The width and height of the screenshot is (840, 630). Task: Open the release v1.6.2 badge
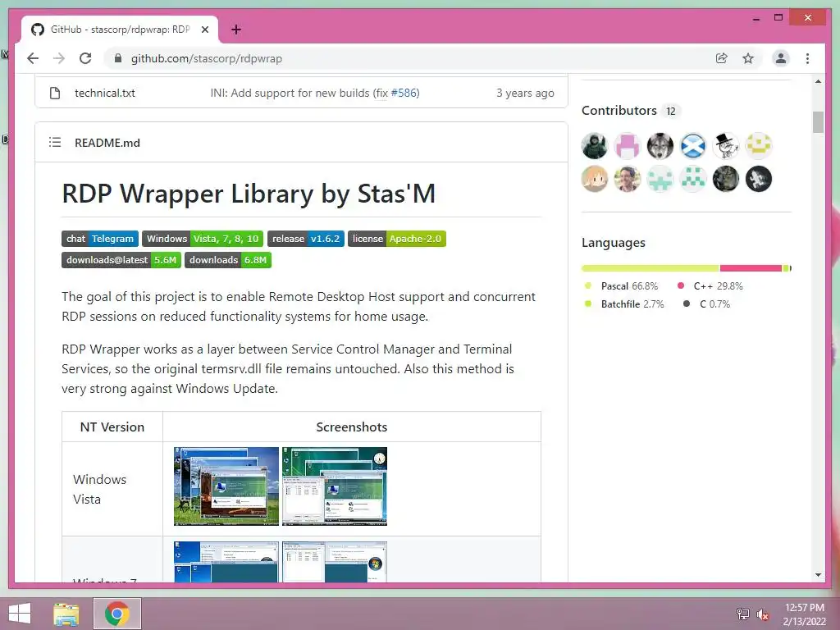point(305,239)
